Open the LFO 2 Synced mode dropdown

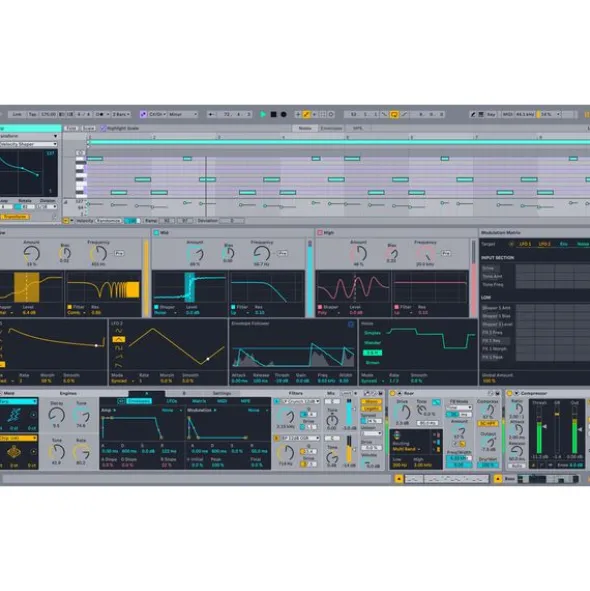tap(122, 381)
